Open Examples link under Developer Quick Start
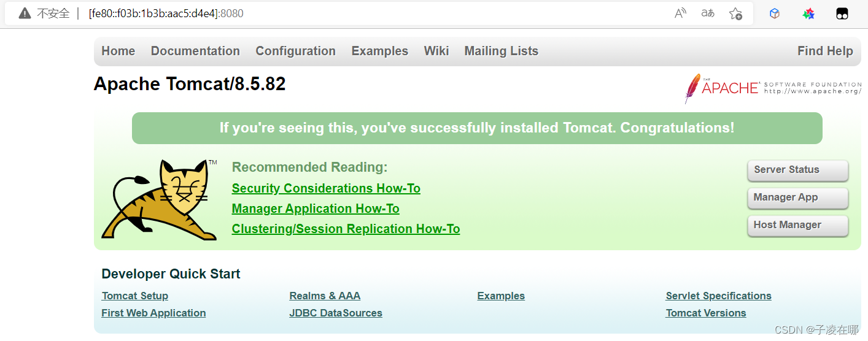Screen dimensions: 868x341 pyautogui.click(x=501, y=296)
